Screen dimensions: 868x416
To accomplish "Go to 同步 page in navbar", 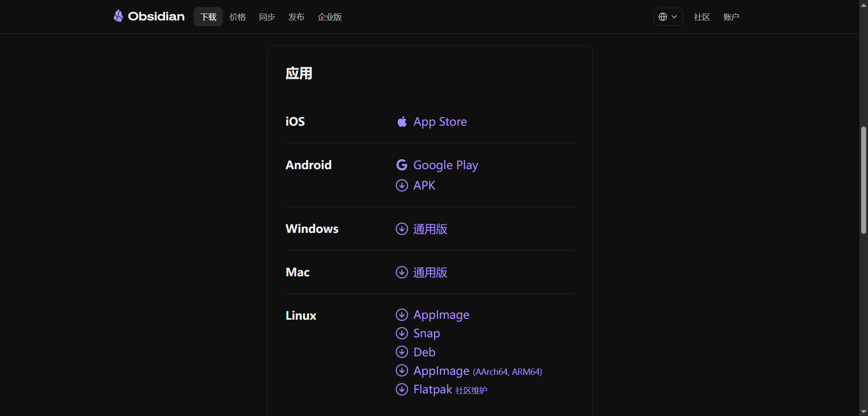I will point(267,17).
